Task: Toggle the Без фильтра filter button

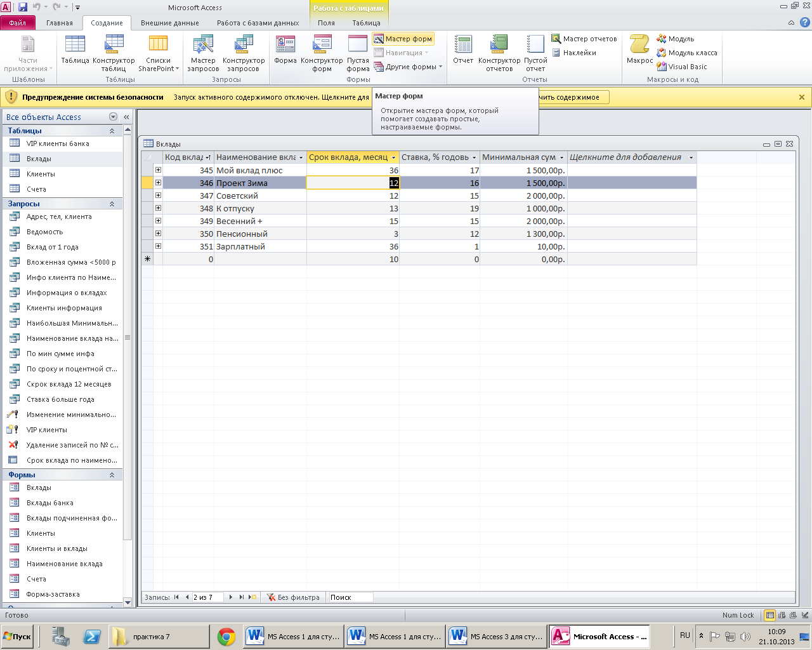Action: [x=293, y=597]
